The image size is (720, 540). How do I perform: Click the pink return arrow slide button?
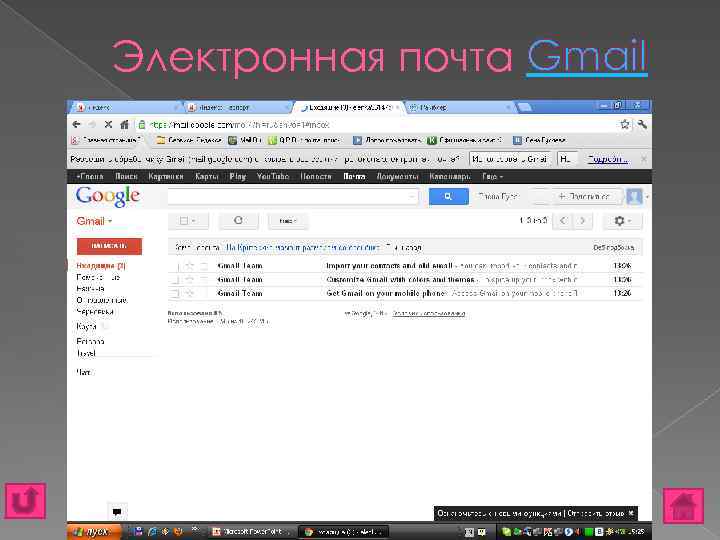coord(26,501)
